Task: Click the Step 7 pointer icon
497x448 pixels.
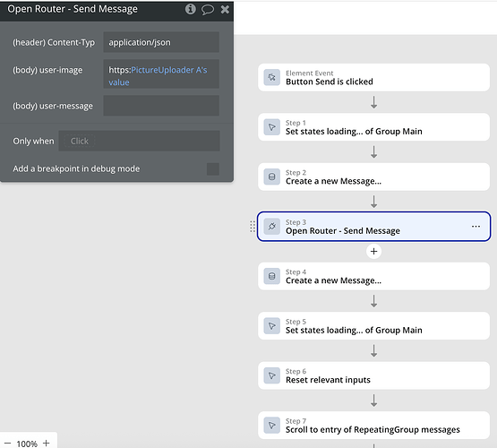Action: pos(272,426)
